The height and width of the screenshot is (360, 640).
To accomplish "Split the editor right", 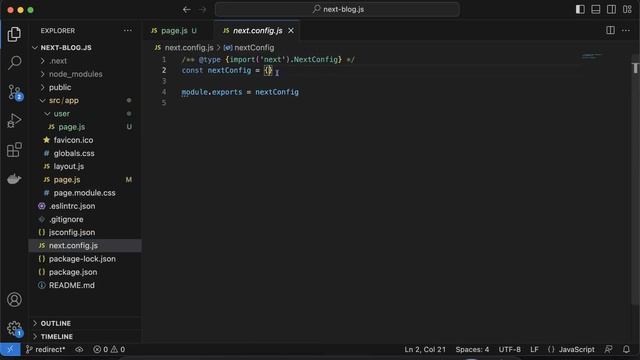I will (610, 30).
